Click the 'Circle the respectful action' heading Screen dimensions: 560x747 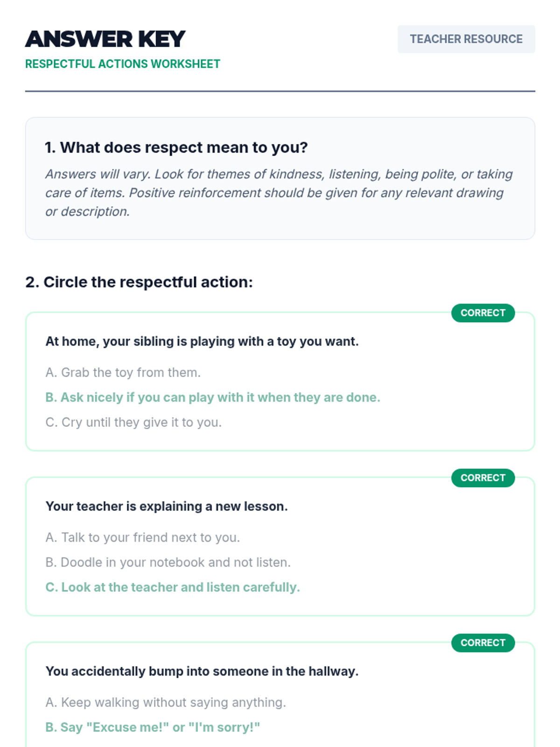click(x=139, y=282)
